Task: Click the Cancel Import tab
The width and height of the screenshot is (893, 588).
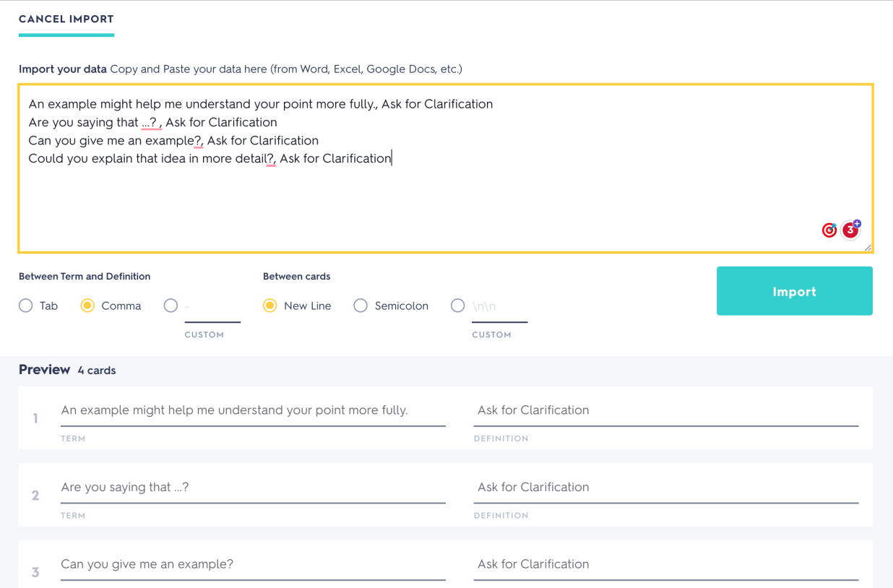Action: pyautogui.click(x=66, y=20)
